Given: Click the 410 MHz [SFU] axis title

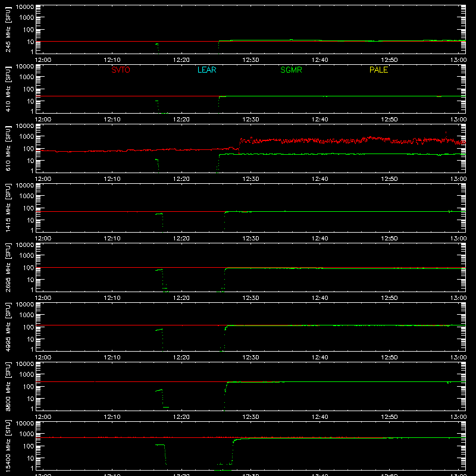Looking at the screenshot, I should click(8, 89).
